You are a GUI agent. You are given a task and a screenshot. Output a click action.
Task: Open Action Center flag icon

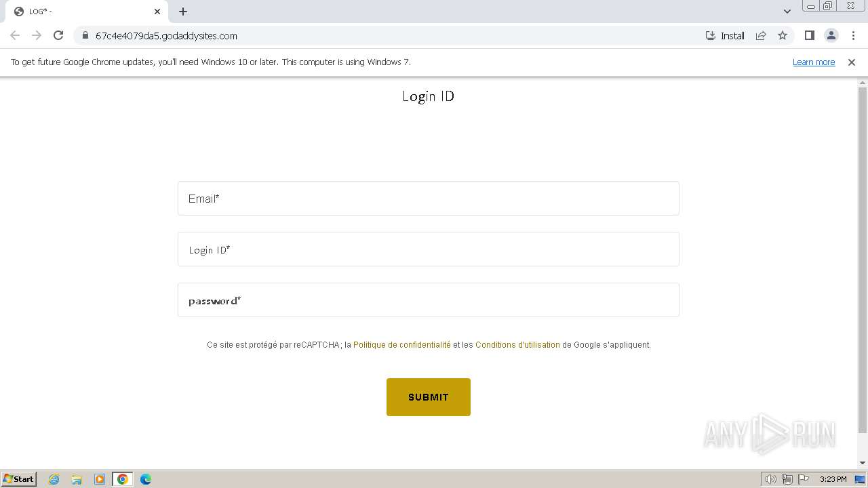coord(804,479)
